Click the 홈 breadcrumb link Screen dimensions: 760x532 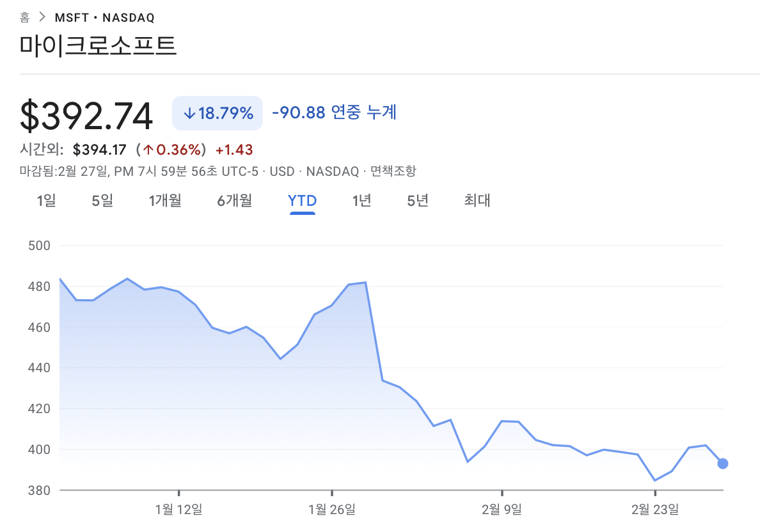click(x=25, y=17)
